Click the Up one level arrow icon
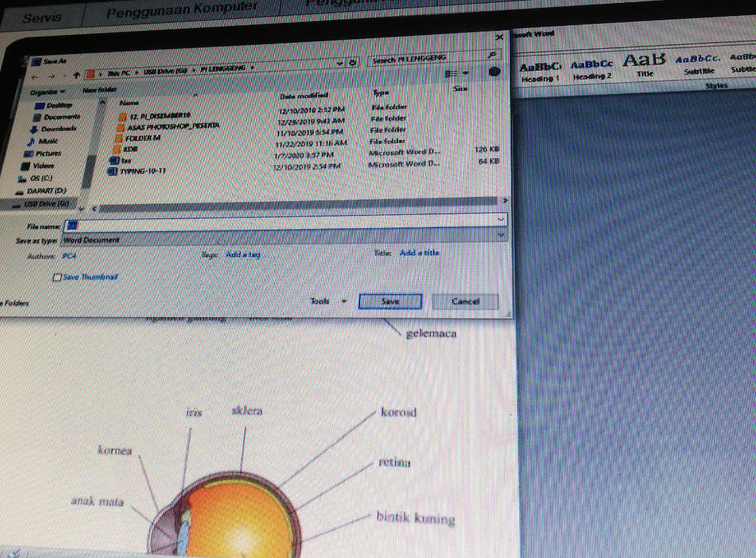The image size is (756, 558). coord(76,74)
